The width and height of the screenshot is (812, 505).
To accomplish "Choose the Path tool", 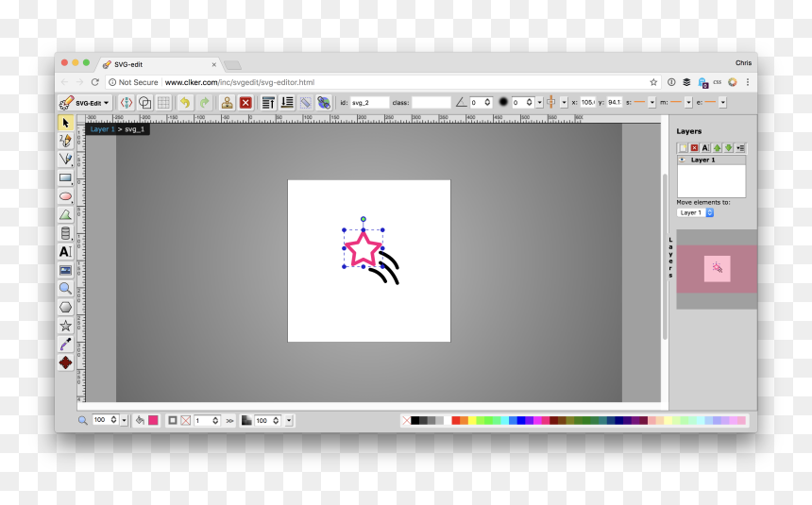I will (x=65, y=214).
